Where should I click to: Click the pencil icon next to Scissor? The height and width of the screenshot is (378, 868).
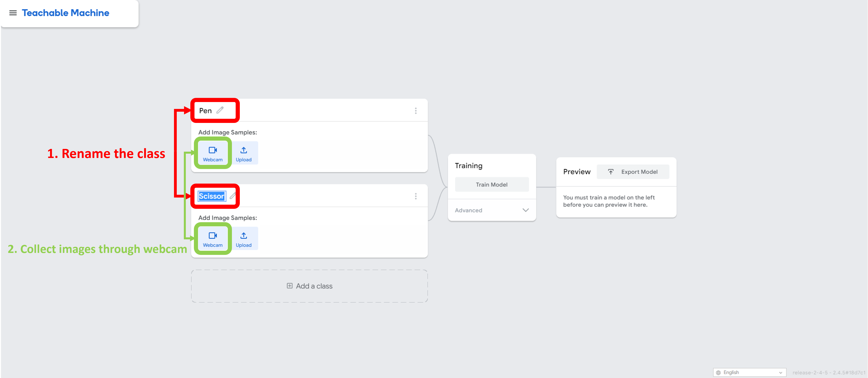(233, 196)
